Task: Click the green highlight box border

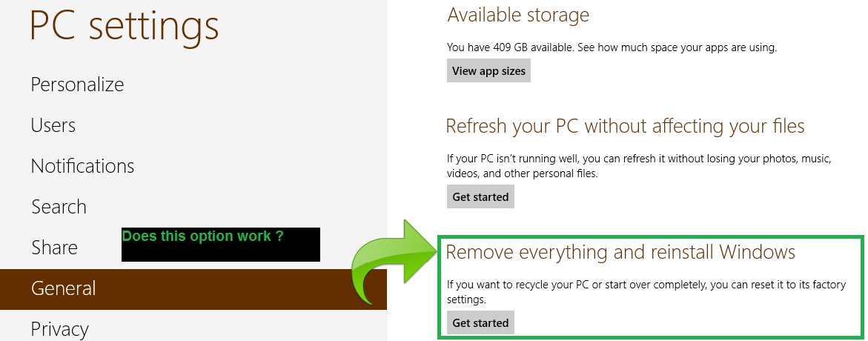Action: 651,237
